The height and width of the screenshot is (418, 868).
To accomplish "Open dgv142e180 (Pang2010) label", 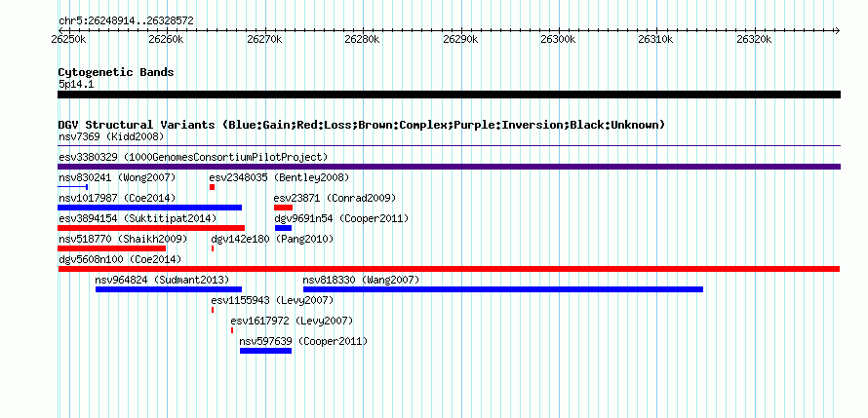I will coord(272,239).
